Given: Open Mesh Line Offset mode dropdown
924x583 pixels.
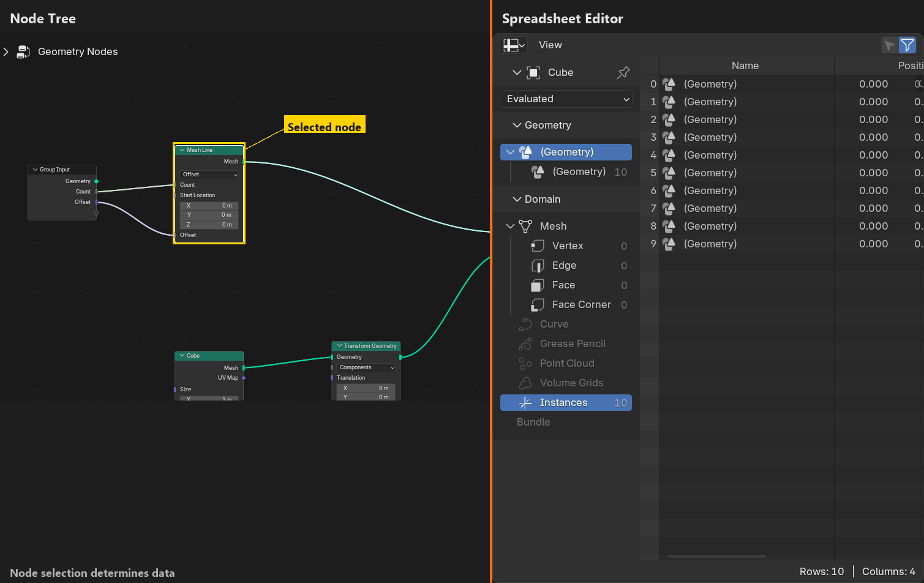Looking at the screenshot, I should tap(209, 175).
